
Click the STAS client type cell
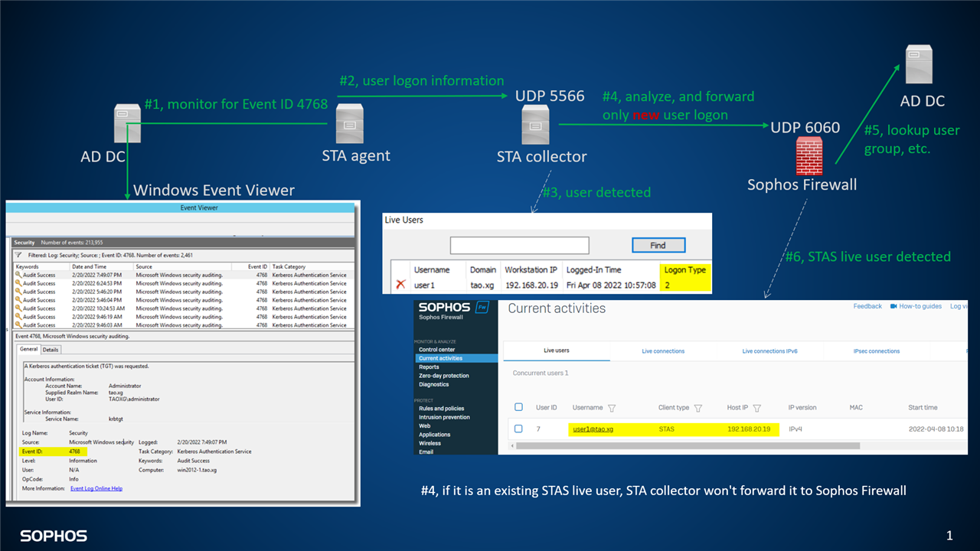coord(667,429)
